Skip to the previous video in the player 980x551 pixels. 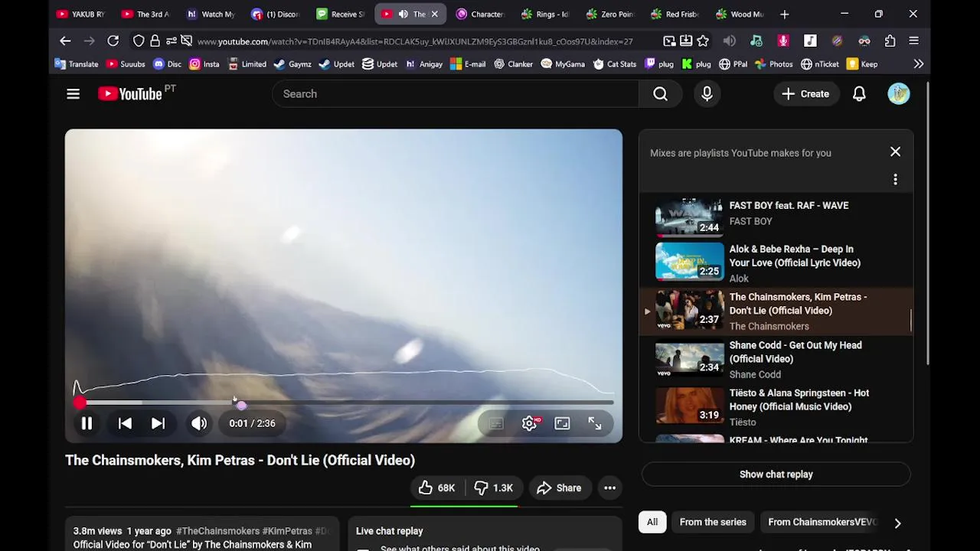125,423
